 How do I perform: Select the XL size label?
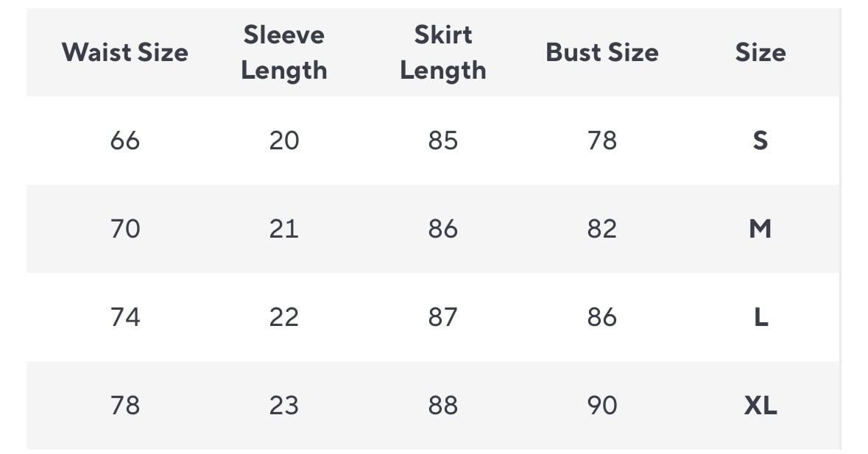pyautogui.click(x=761, y=405)
